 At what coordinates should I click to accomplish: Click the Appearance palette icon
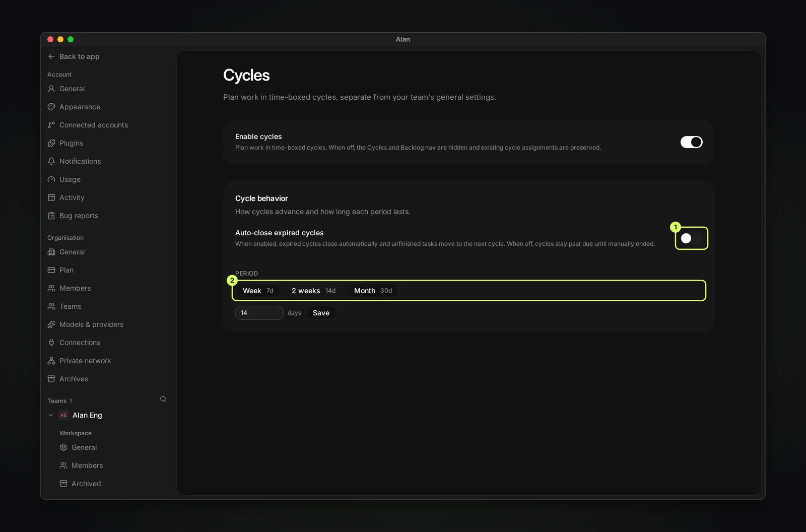coord(51,107)
